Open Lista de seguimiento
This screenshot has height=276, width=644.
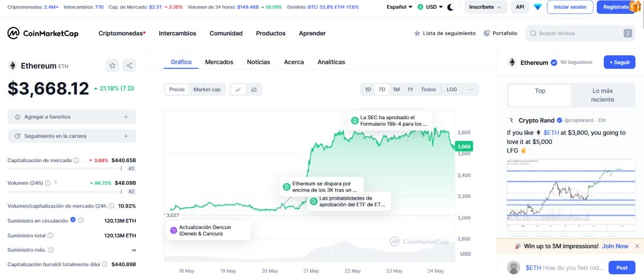[444, 33]
